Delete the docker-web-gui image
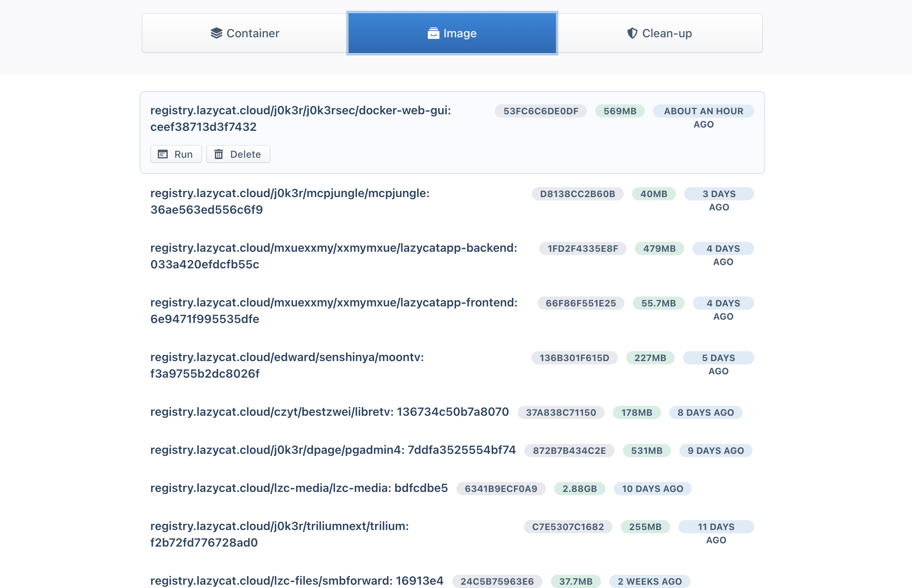Image resolution: width=912 pixels, height=588 pixels. 238,154
